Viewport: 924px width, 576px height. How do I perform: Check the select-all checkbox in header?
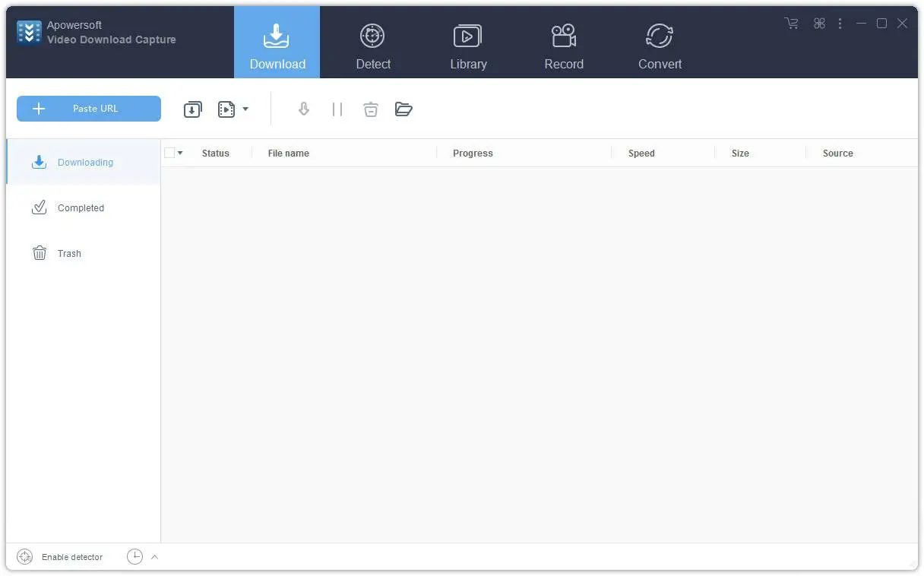170,153
